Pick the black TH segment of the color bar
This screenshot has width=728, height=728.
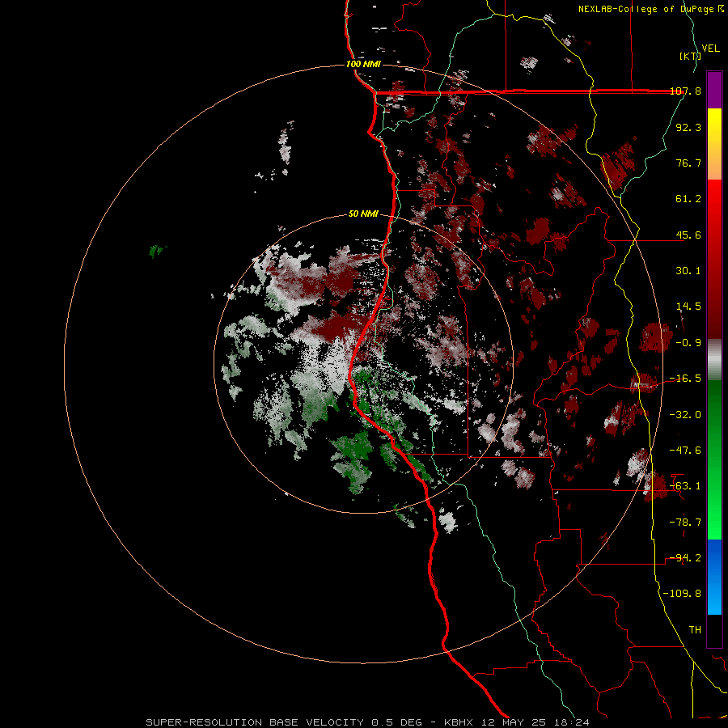pyautogui.click(x=714, y=630)
